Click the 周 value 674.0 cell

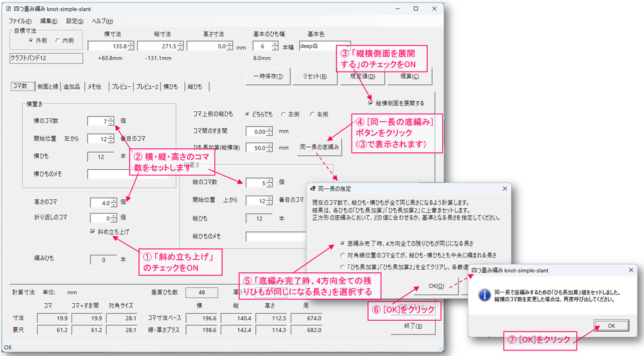(306, 318)
